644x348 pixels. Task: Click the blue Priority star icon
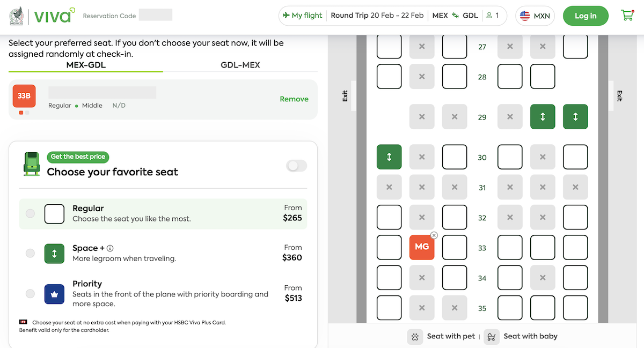54,294
